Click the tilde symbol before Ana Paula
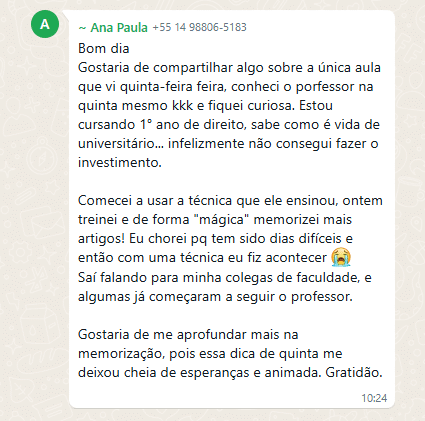The width and height of the screenshot is (425, 421). click(x=82, y=28)
